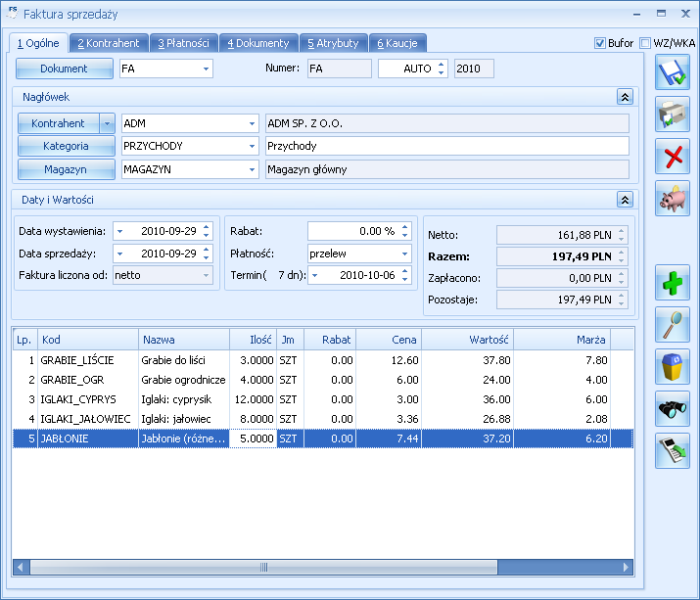
Task: Click the fiscal receipt printer icon
Action: coord(673,450)
